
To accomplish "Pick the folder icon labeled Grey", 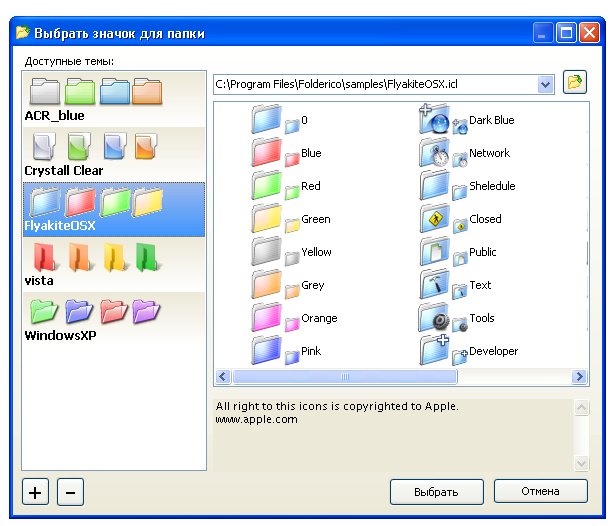I will pos(266,284).
